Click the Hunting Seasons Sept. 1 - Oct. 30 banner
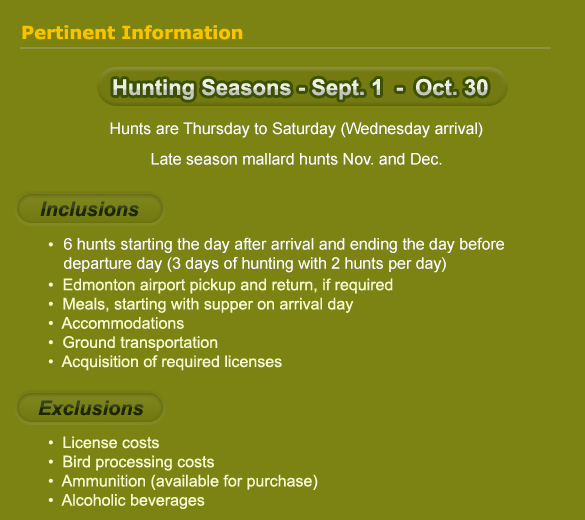585x520 pixels. click(x=302, y=87)
